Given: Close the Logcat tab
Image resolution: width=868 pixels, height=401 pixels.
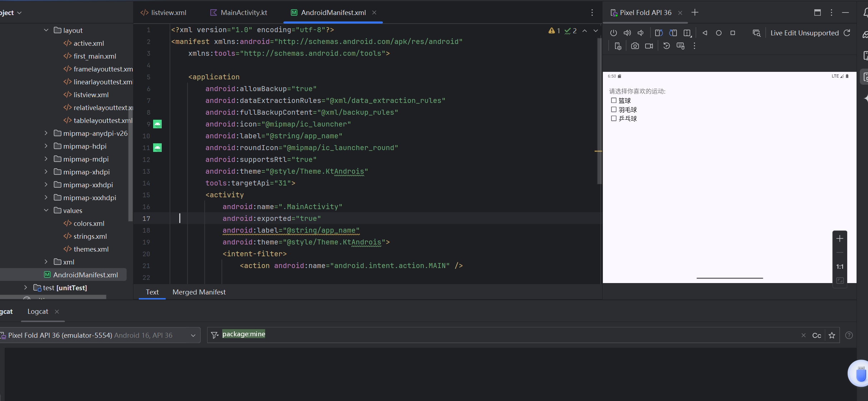Looking at the screenshot, I should [57, 312].
